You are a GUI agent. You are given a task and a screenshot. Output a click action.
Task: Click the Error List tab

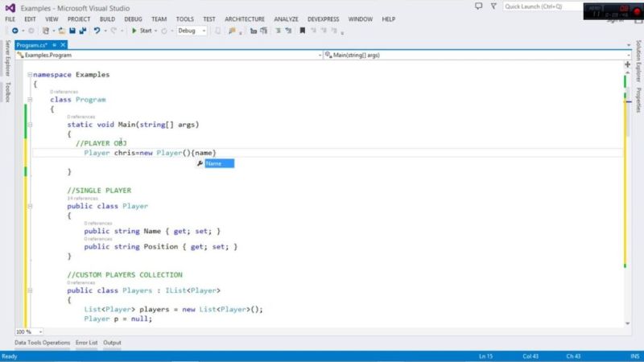(87, 343)
